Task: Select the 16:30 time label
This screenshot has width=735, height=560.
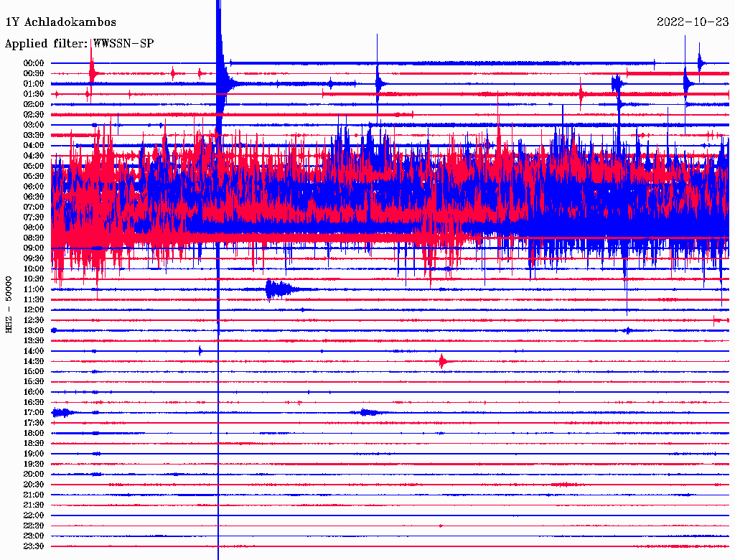Action: coord(34,403)
